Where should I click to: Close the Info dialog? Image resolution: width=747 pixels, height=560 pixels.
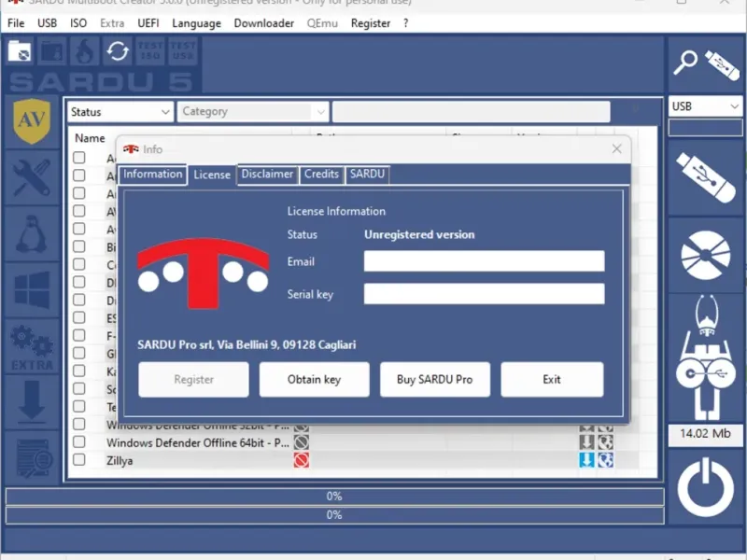[616, 149]
